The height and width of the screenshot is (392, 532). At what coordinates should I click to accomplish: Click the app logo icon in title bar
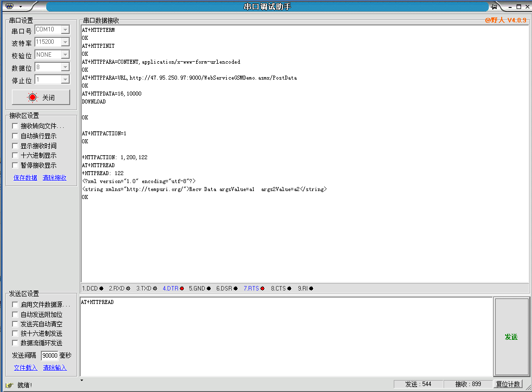point(9,6)
